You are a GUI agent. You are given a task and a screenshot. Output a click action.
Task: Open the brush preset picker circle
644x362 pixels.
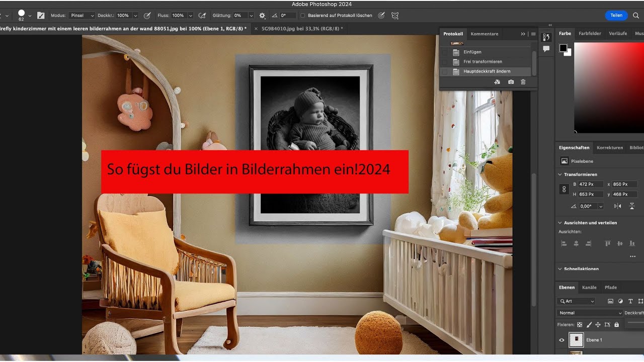tap(21, 14)
